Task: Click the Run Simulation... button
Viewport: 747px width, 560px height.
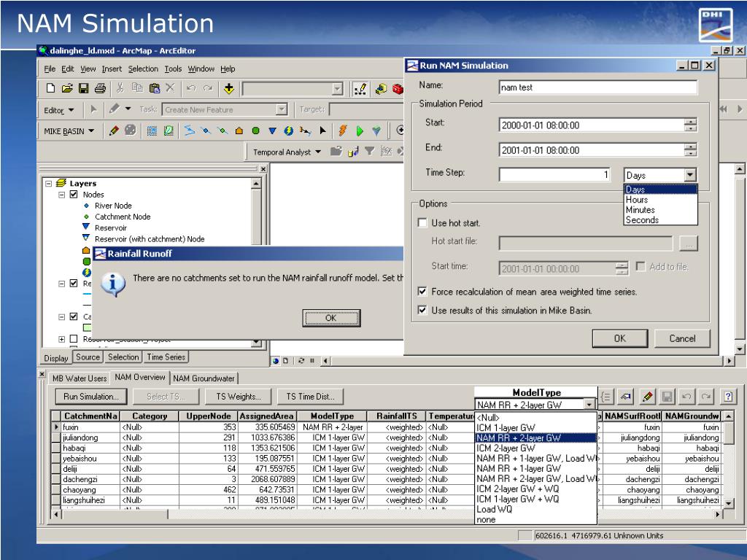Action: 91,396
